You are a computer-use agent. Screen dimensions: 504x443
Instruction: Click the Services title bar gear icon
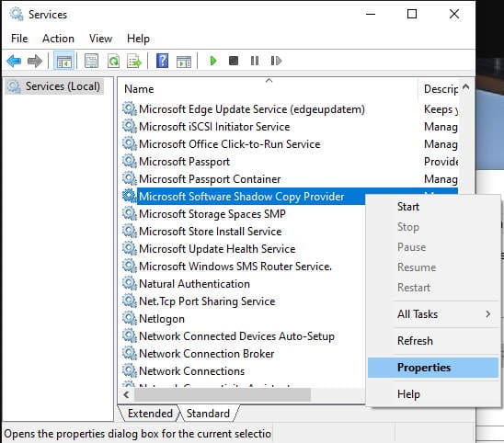[x=16, y=14]
